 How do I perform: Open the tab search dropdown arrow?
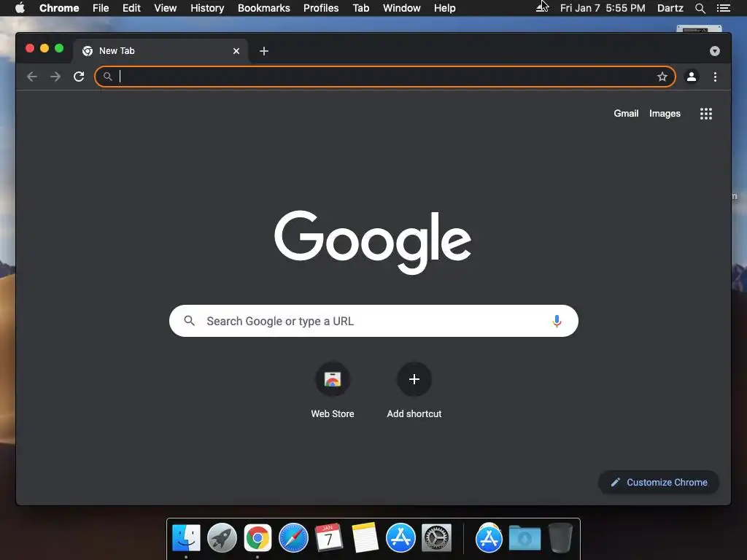click(715, 51)
